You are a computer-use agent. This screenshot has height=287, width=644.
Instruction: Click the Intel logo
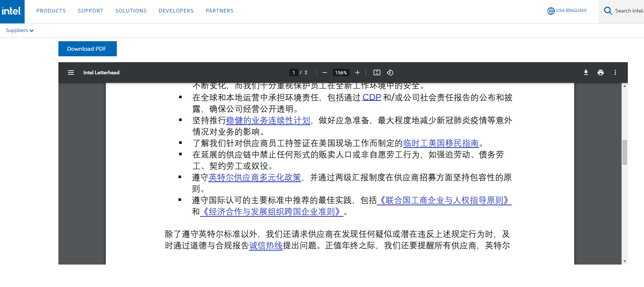[x=12, y=11]
